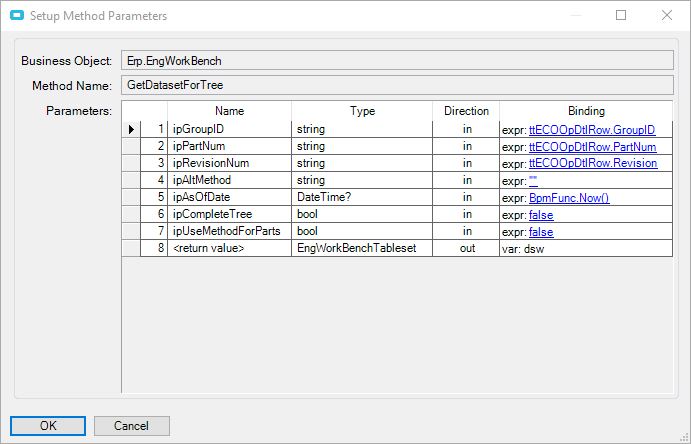Image resolution: width=691 pixels, height=444 pixels.
Task: Select the EngWorkBenchTableset return type cell
Action: pos(362,249)
